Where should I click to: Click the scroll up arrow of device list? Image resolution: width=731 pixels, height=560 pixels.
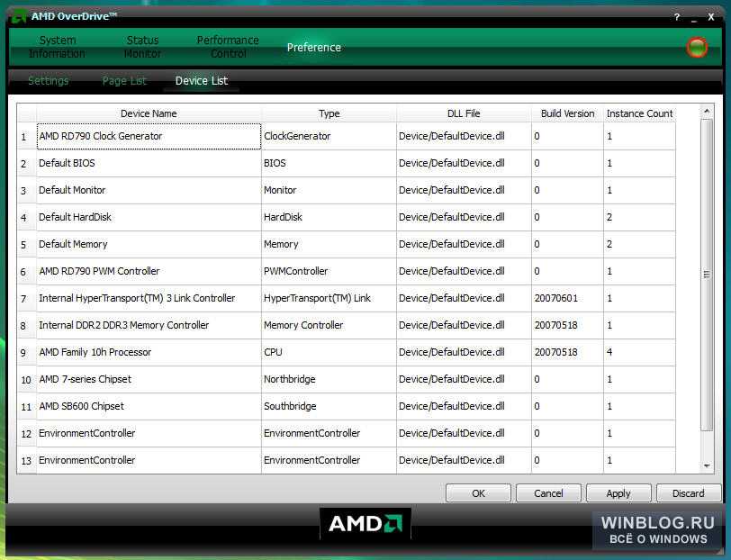pos(707,111)
